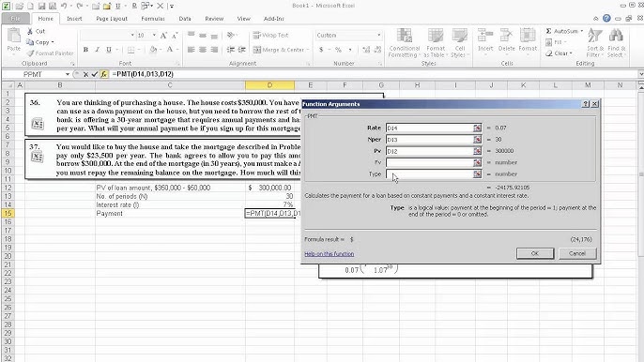Open the Name Box dropdown arrow
Viewport: 644px width, 362px height.
68,74
